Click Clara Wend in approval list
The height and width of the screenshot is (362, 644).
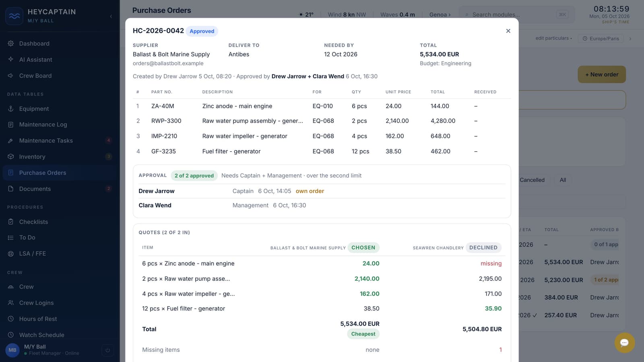tap(155, 205)
